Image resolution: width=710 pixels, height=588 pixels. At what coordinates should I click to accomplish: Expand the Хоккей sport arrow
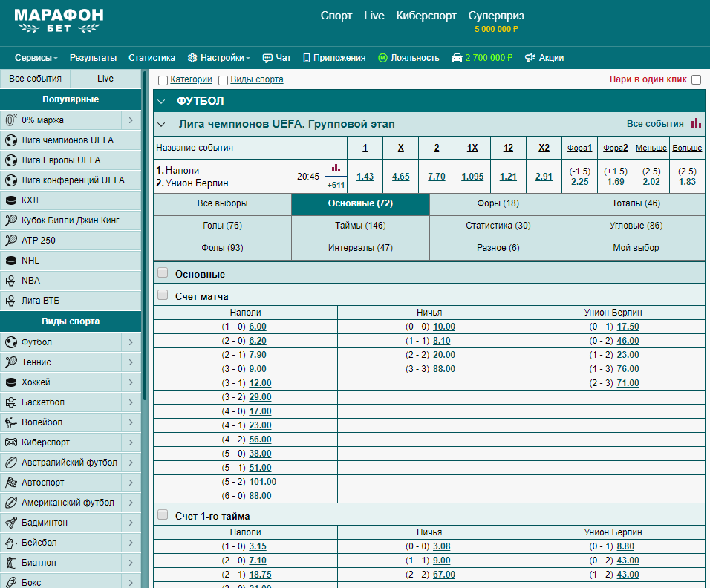(131, 382)
